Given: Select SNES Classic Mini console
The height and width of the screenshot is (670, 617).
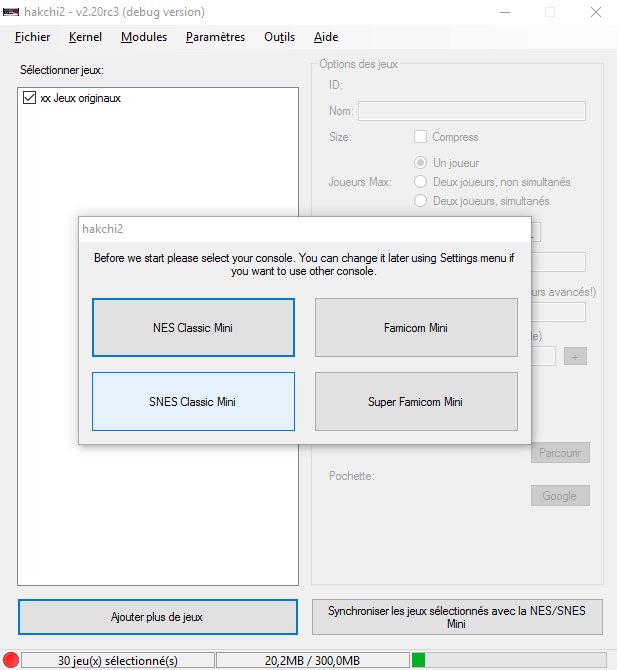Looking at the screenshot, I should click(x=193, y=401).
